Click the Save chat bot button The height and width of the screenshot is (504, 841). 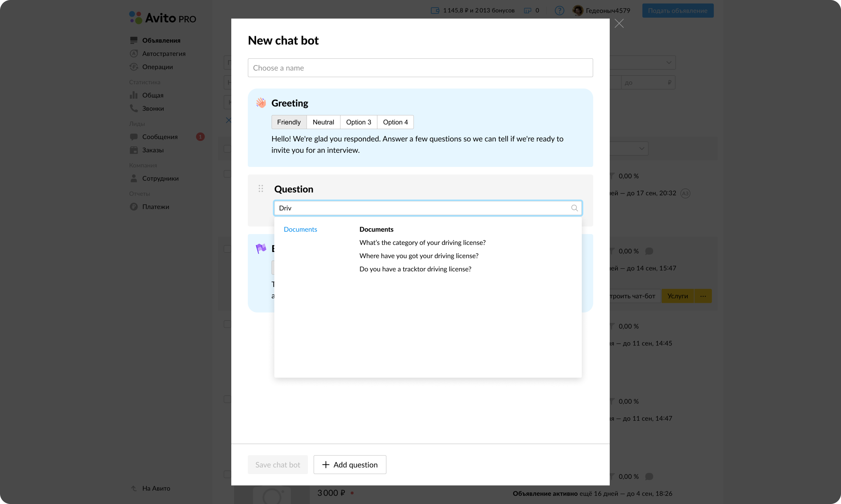click(277, 464)
